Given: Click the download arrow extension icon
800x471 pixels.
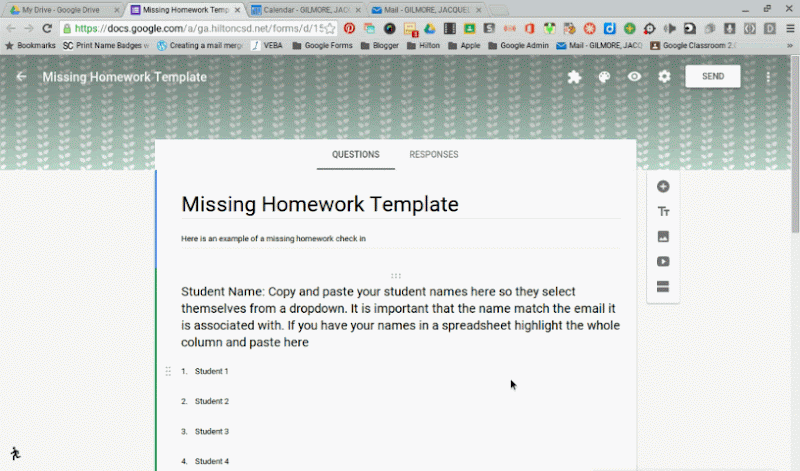Looking at the screenshot, I should pyautogui.click(x=730, y=29).
